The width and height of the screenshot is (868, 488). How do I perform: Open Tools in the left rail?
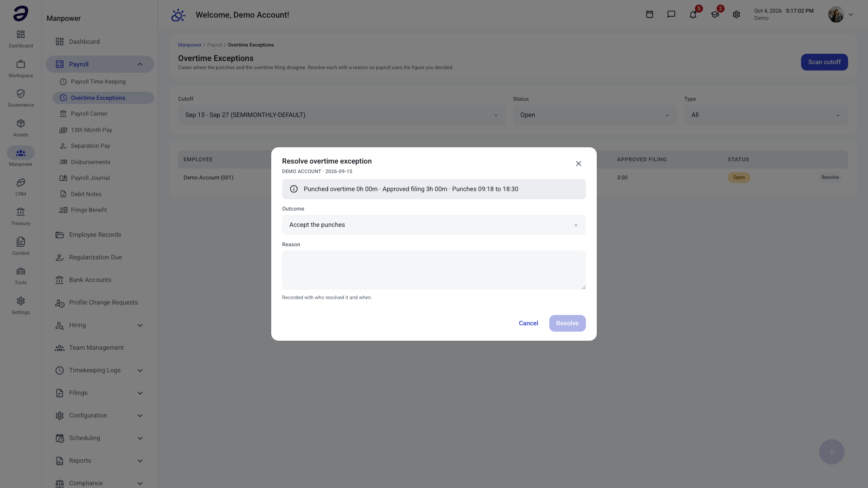point(21,276)
